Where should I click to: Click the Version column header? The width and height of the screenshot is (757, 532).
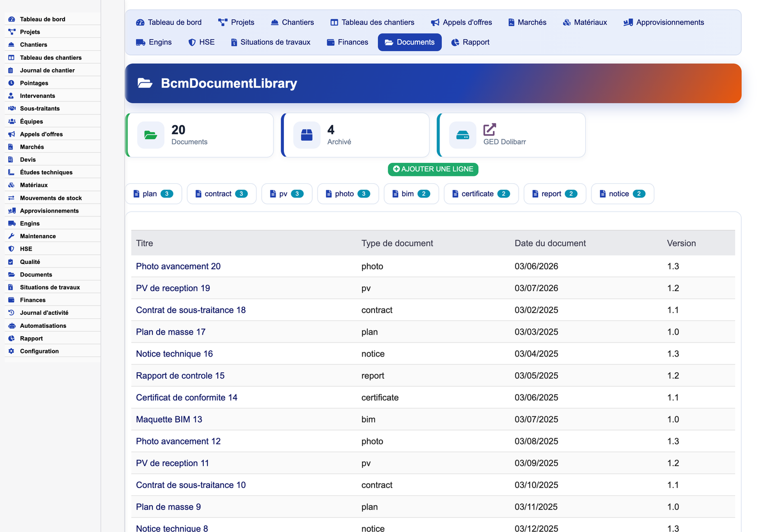[681, 243]
